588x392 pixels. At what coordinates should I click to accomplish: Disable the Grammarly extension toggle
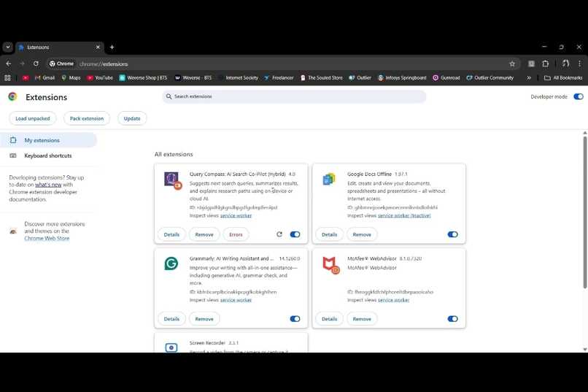point(295,319)
